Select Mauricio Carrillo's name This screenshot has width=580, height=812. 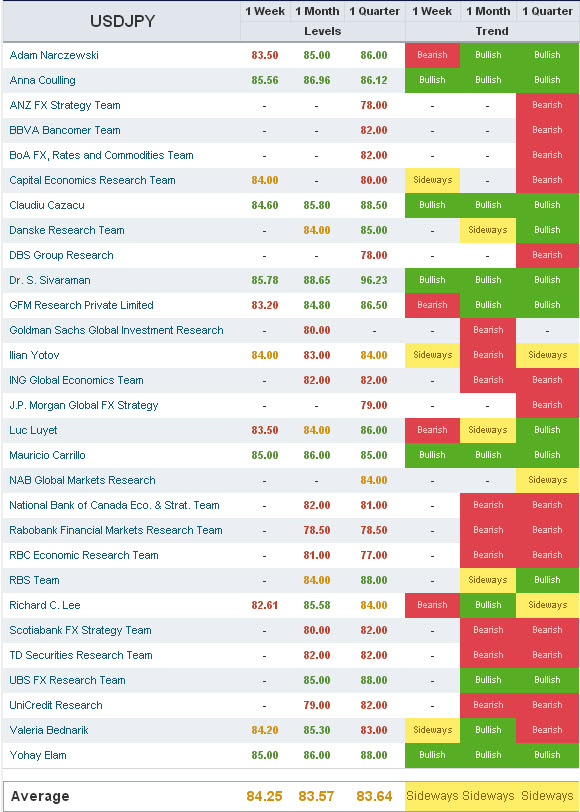48,455
